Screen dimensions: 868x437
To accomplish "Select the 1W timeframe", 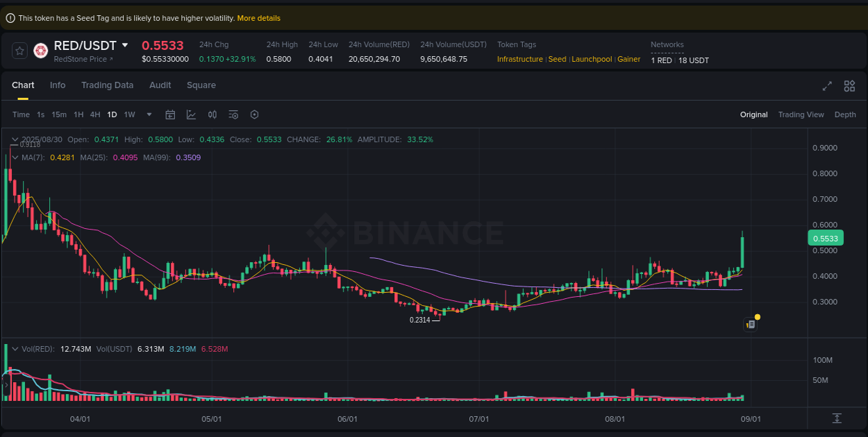I will pos(129,114).
